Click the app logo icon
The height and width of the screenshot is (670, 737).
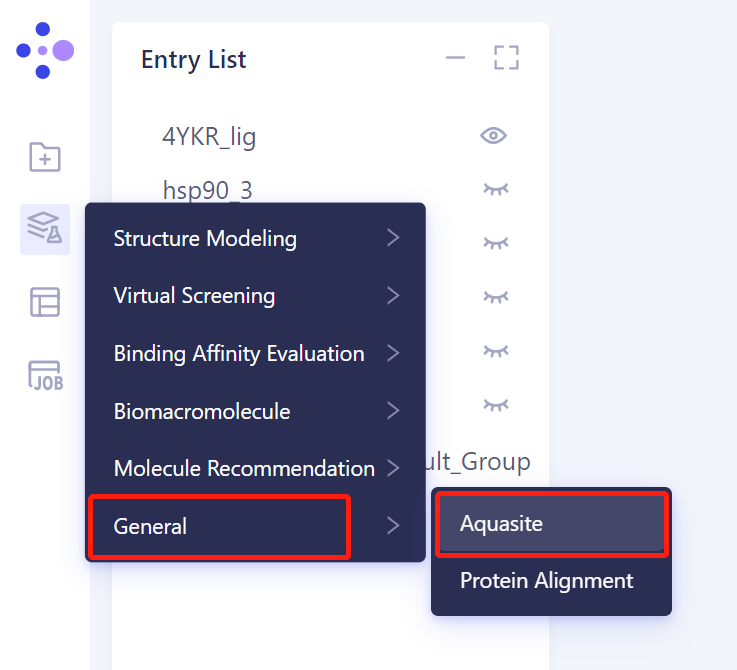point(45,50)
